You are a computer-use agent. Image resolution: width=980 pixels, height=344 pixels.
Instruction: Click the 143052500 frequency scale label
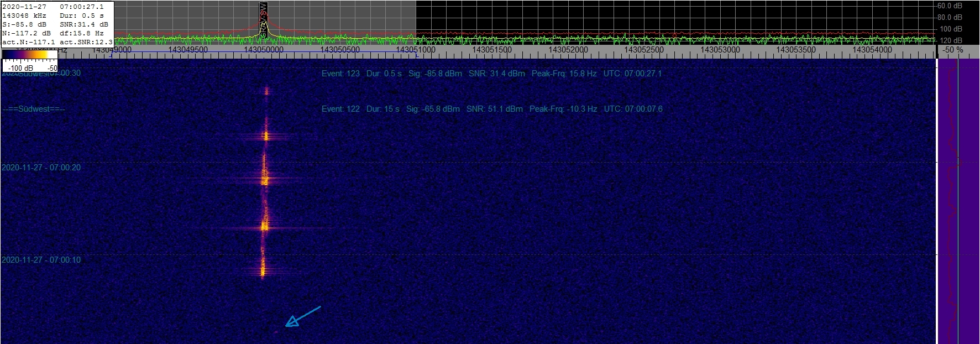point(644,50)
